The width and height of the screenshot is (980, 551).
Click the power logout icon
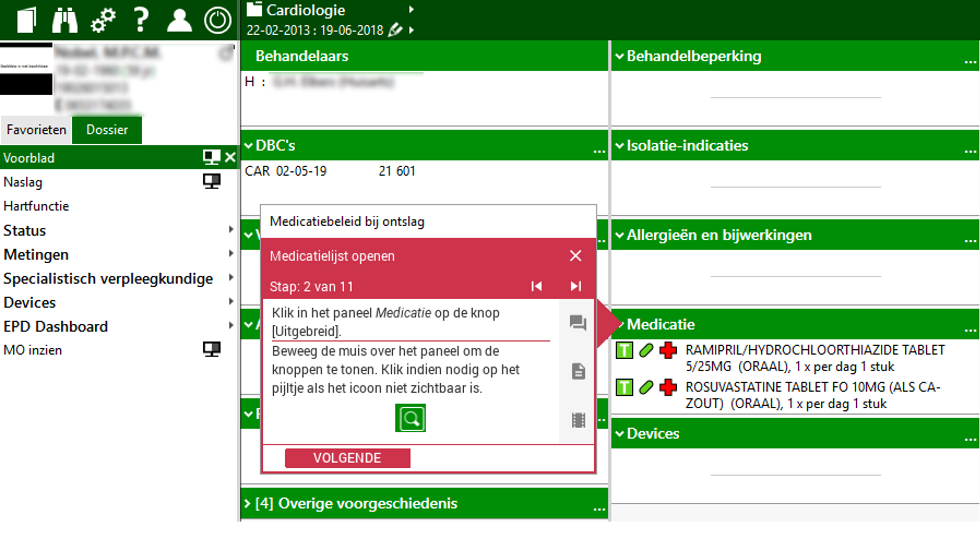217,20
